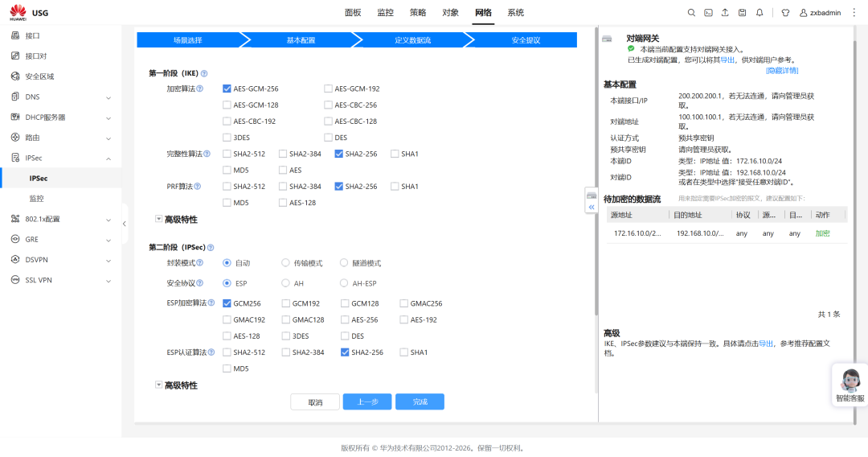868x457 pixels.
Task: Click help icon beside 第一阶段 (IKE)
Action: pos(203,73)
